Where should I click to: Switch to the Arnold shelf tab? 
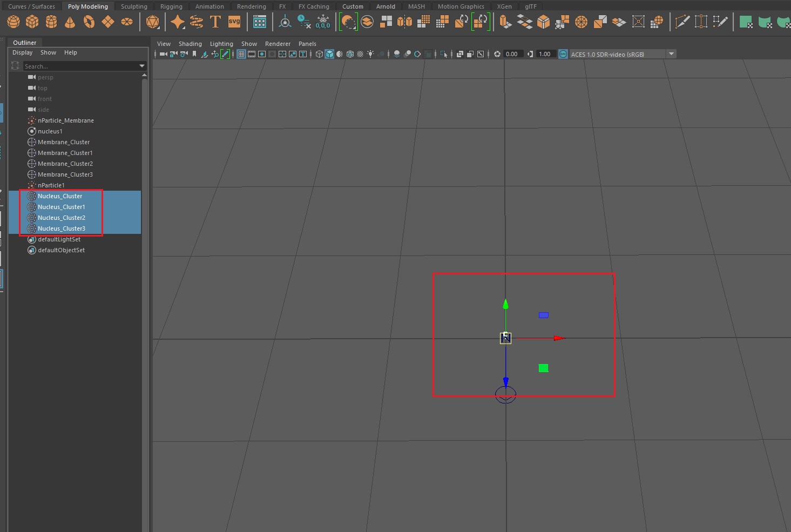pyautogui.click(x=386, y=6)
